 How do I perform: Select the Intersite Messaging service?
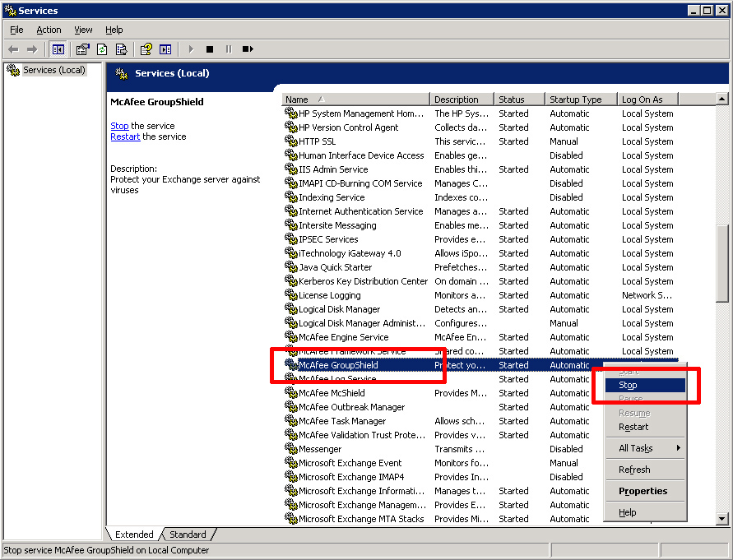point(337,225)
